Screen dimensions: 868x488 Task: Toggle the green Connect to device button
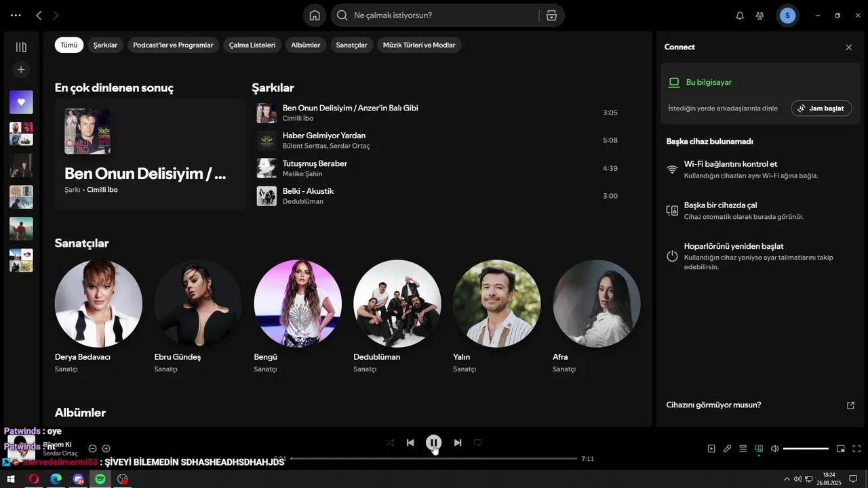(x=759, y=449)
